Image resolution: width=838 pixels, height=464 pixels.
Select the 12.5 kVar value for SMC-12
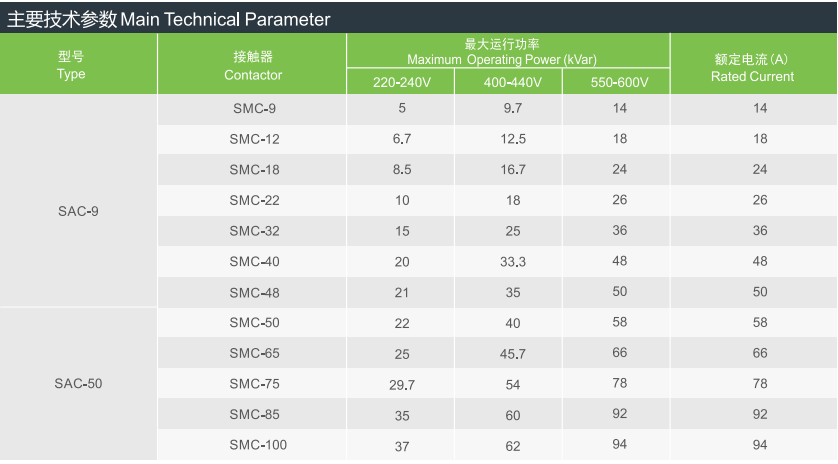click(x=513, y=139)
